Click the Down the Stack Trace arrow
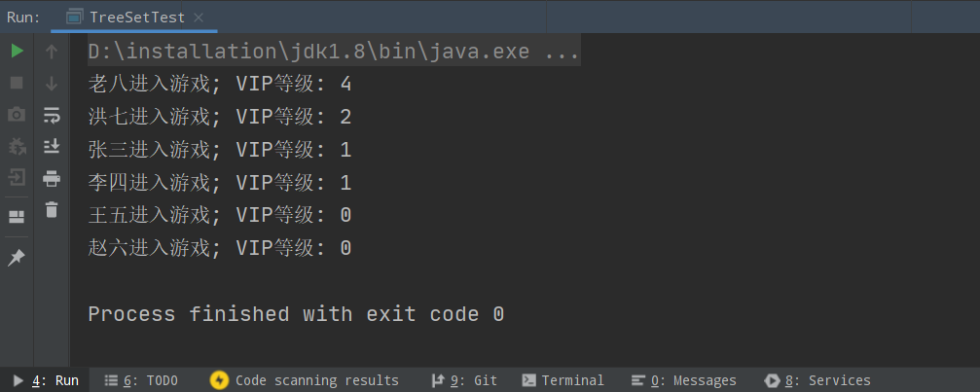 [52, 84]
